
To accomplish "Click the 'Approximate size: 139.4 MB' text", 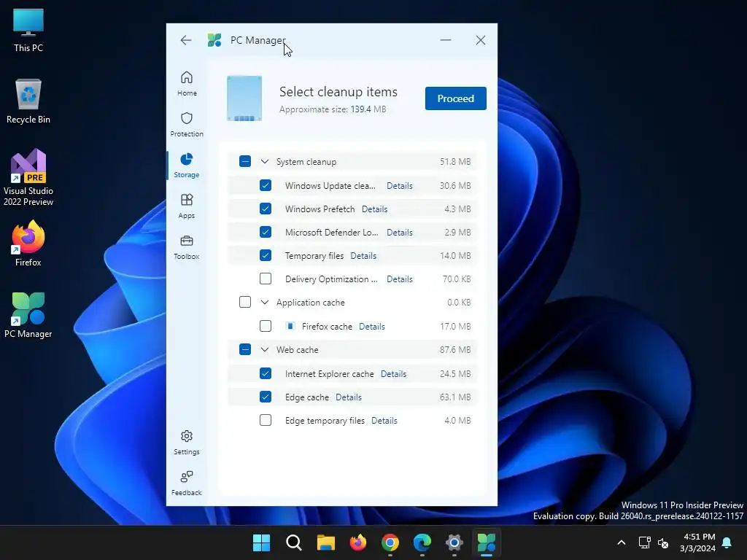I will [x=333, y=109].
